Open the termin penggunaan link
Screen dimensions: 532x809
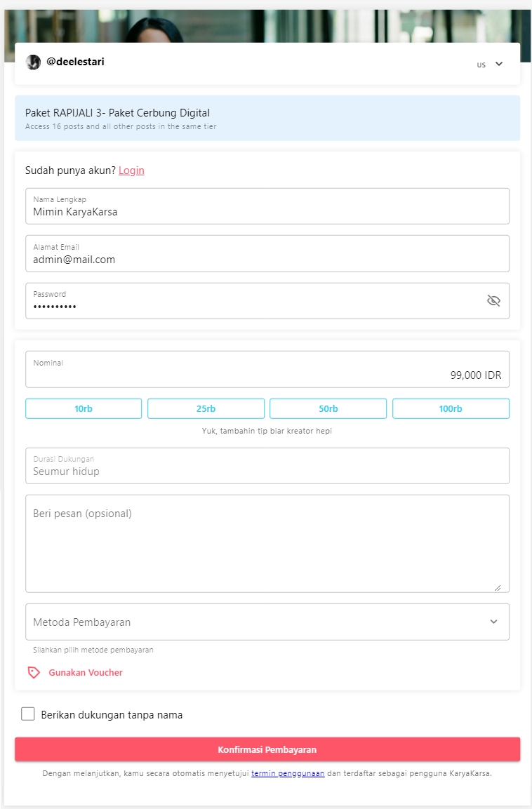pyautogui.click(x=288, y=774)
